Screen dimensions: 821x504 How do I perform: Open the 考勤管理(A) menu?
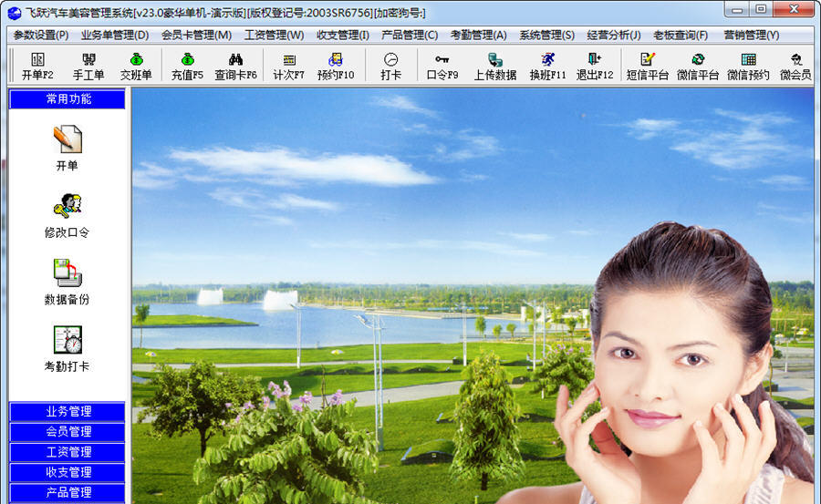click(x=479, y=35)
